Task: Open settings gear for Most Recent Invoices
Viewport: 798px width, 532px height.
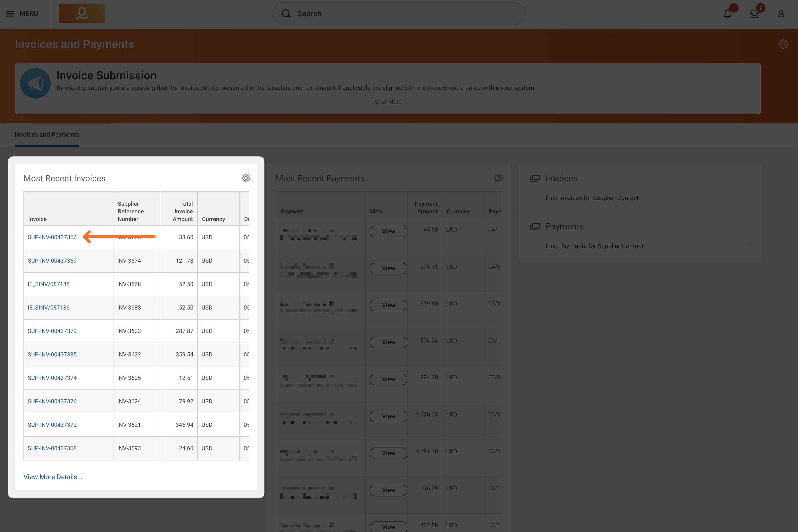Action: click(246, 178)
